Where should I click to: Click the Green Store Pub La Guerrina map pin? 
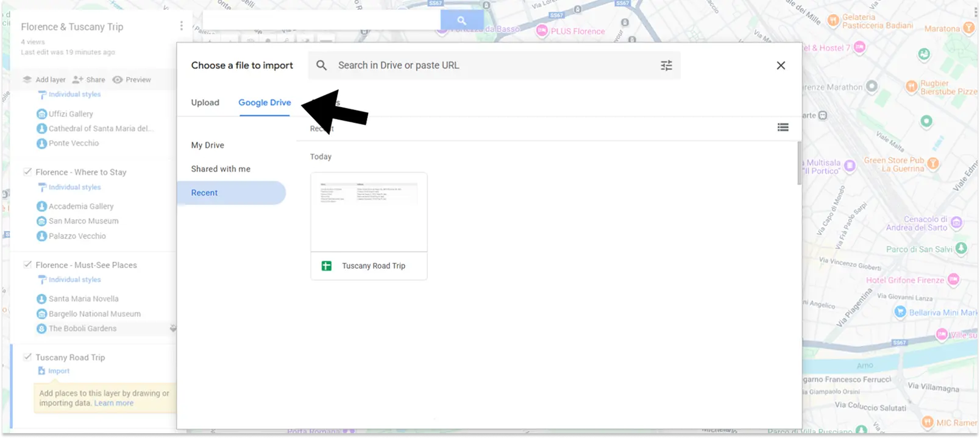[932, 163]
